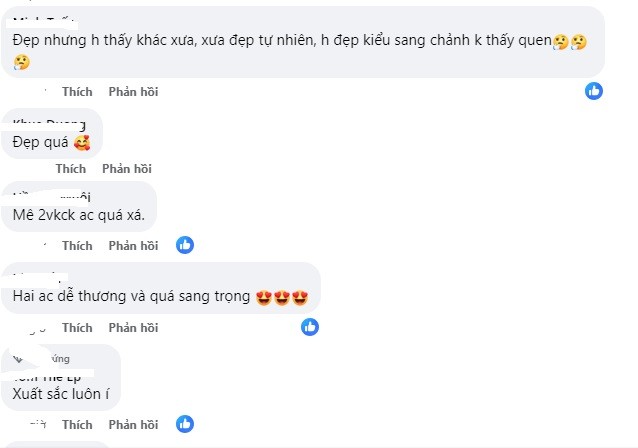Open reactions on the "Mê 2vkck ac quá xá" comment
638x448 pixels.
point(185,245)
